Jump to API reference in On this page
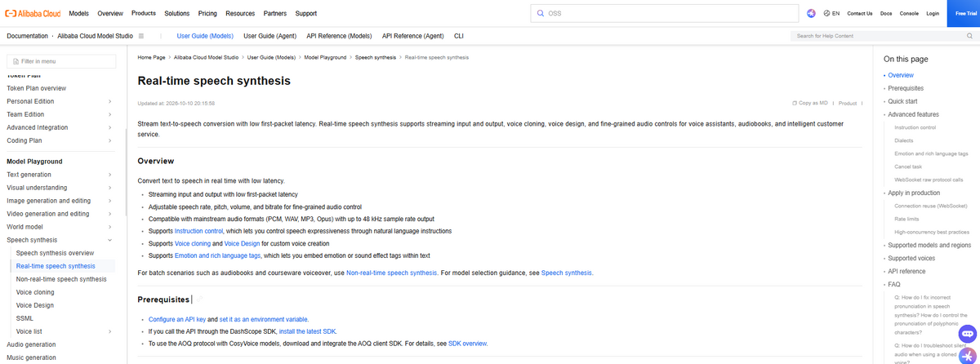This screenshot has width=980, height=364. coord(906,271)
